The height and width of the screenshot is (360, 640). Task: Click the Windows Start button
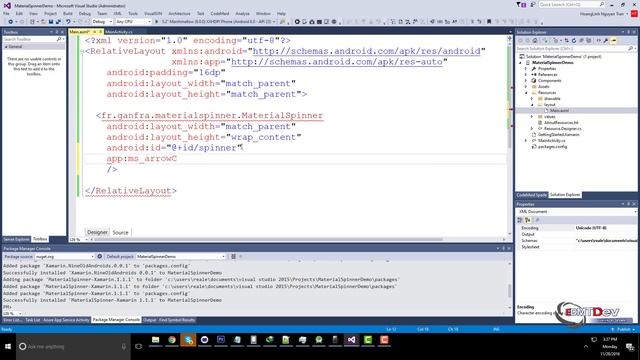[x=8, y=347]
